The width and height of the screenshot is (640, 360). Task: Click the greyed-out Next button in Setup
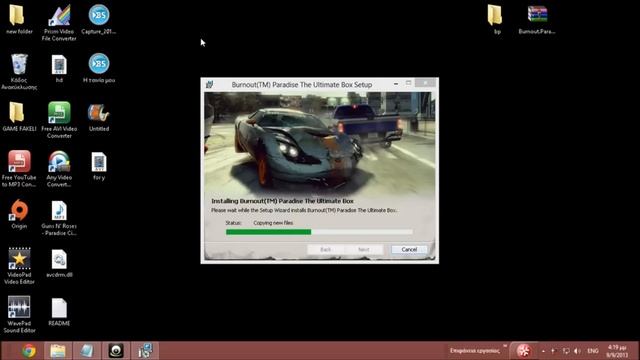363,249
